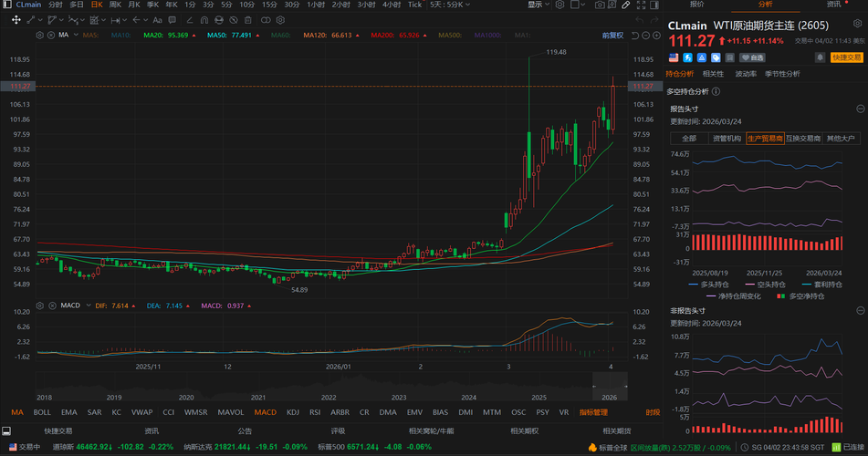Open the 波动率 sub-tab

pyautogui.click(x=746, y=74)
